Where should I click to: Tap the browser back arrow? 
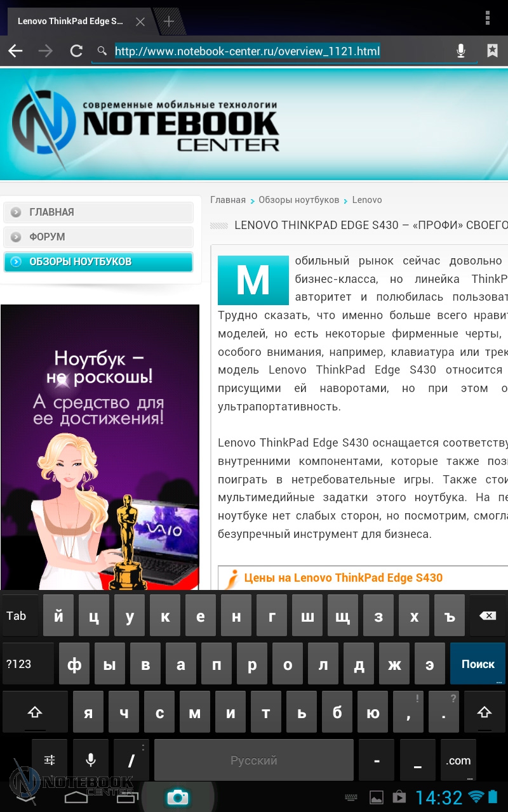pos(15,51)
